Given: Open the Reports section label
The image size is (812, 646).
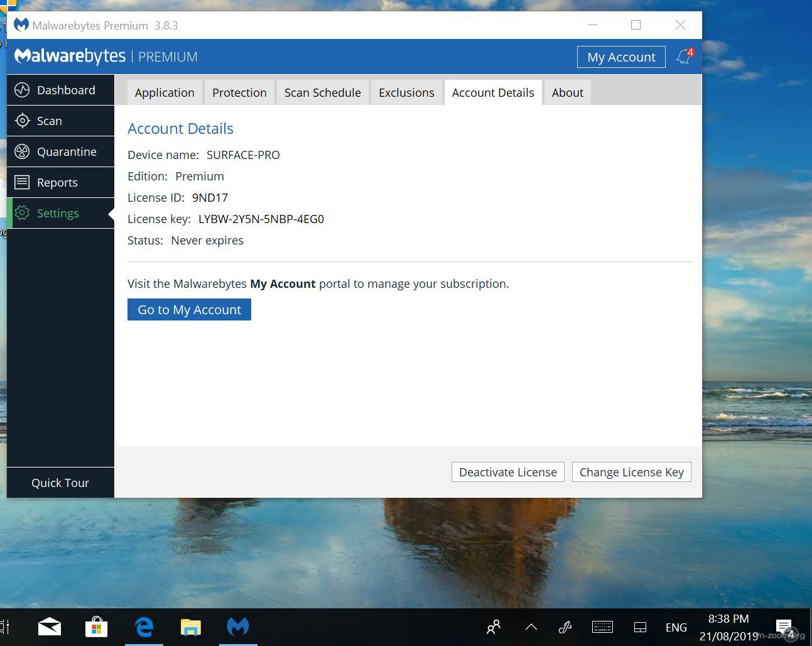Looking at the screenshot, I should pos(57,182).
